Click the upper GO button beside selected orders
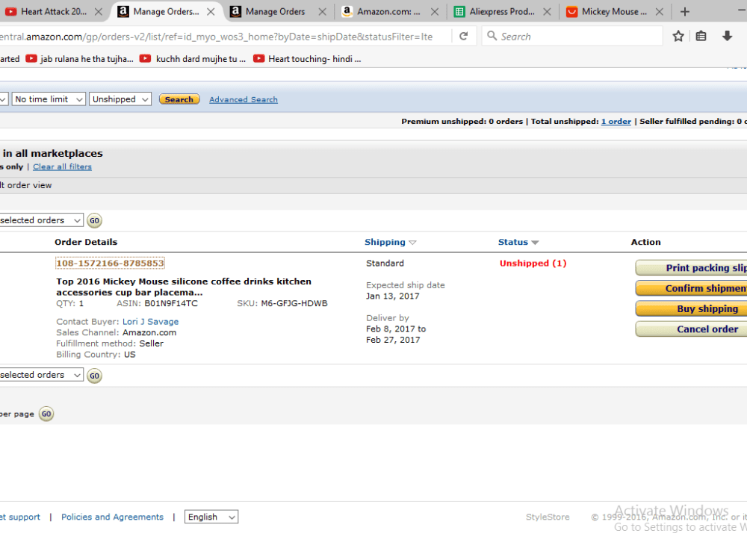 (x=94, y=220)
